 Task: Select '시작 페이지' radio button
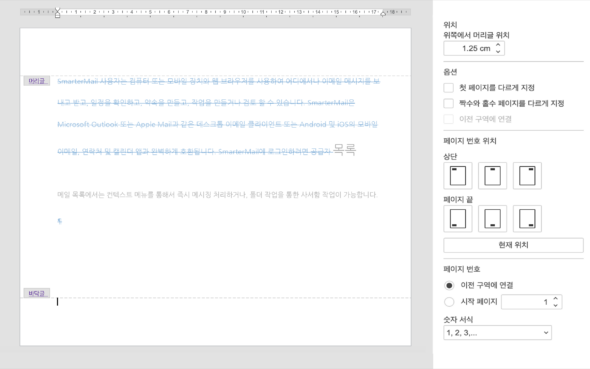point(449,302)
